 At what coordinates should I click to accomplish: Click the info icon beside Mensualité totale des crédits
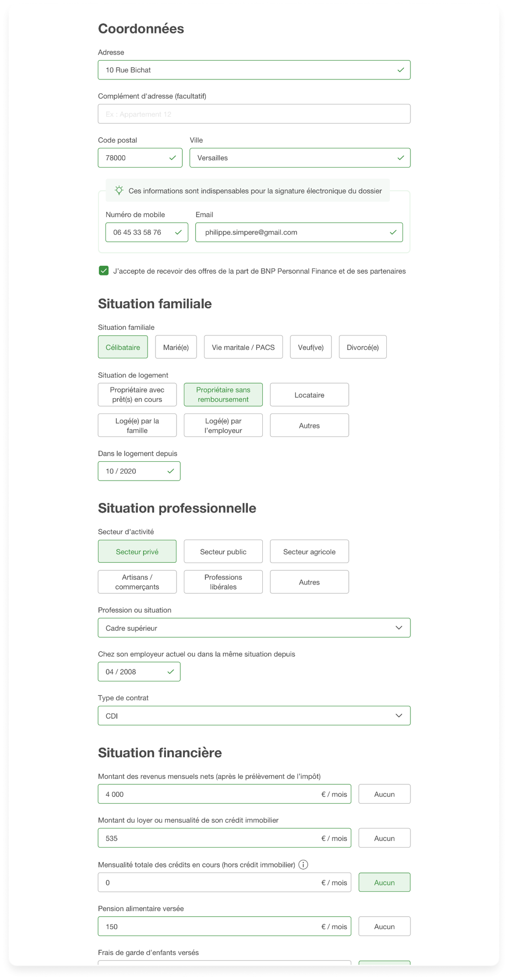coord(303,864)
